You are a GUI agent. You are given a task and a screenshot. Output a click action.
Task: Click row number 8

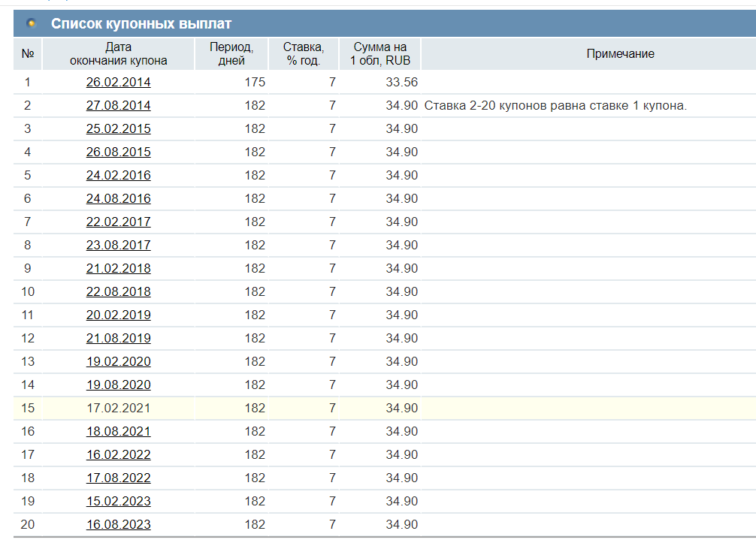tap(28, 245)
